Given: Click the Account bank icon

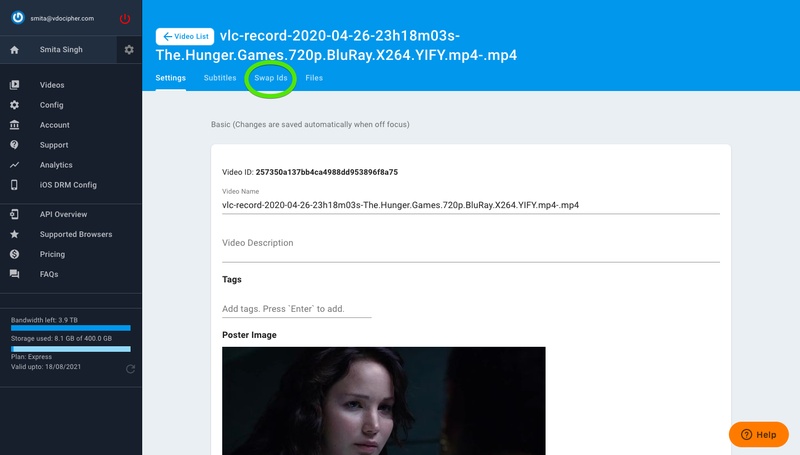Looking at the screenshot, I should pyautogui.click(x=14, y=124).
